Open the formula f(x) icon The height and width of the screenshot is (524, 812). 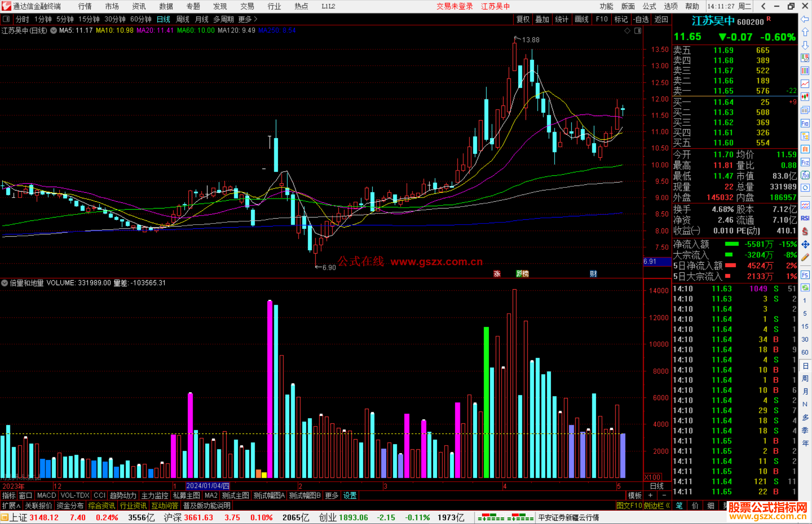pos(805,175)
